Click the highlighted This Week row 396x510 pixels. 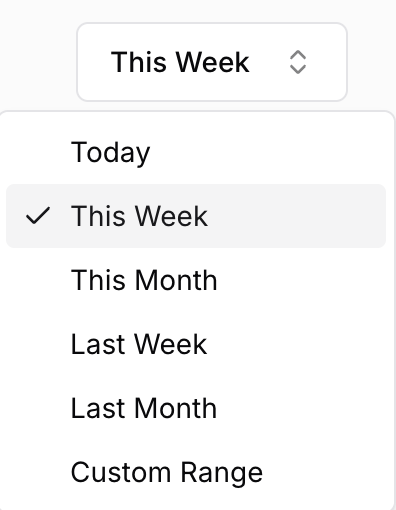click(196, 216)
